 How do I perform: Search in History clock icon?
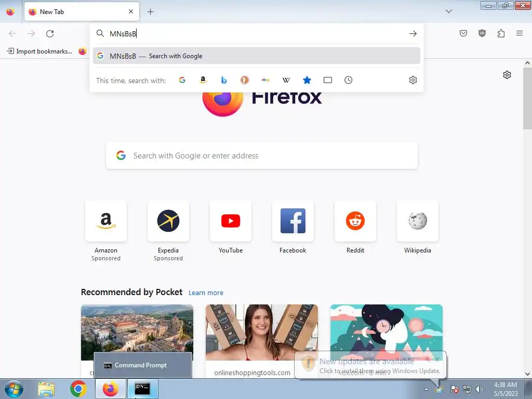[x=349, y=80]
